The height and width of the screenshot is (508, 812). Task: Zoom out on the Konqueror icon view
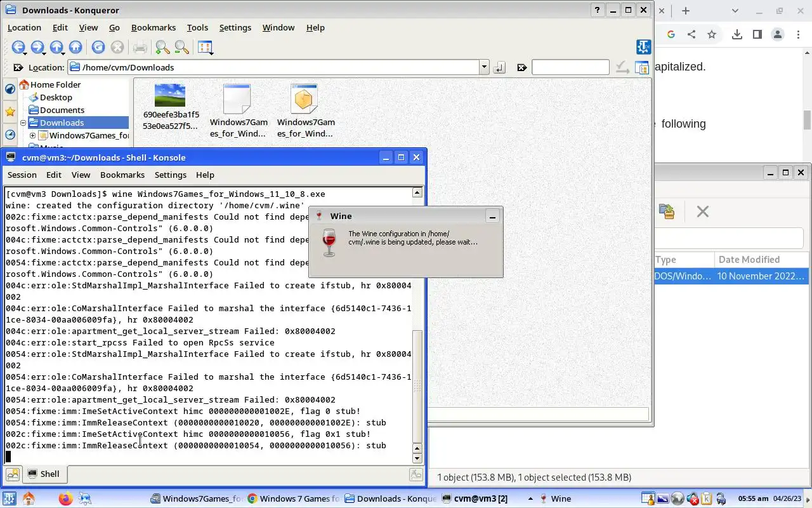[181, 47]
